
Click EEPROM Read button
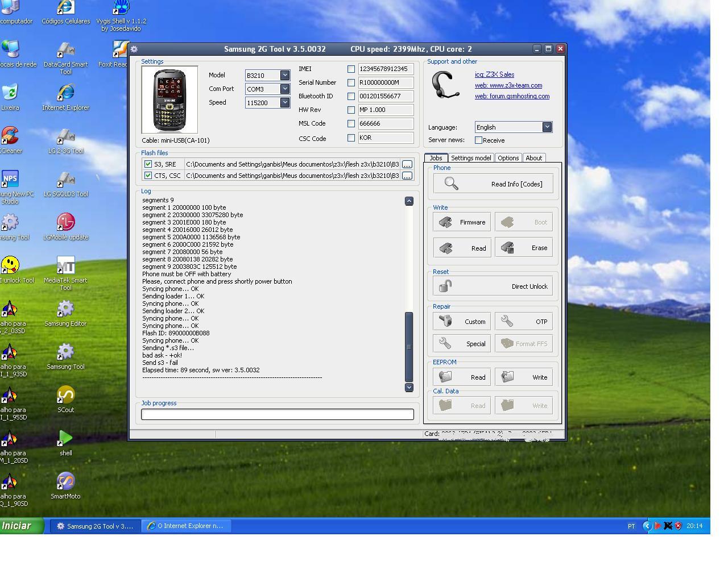click(x=462, y=377)
